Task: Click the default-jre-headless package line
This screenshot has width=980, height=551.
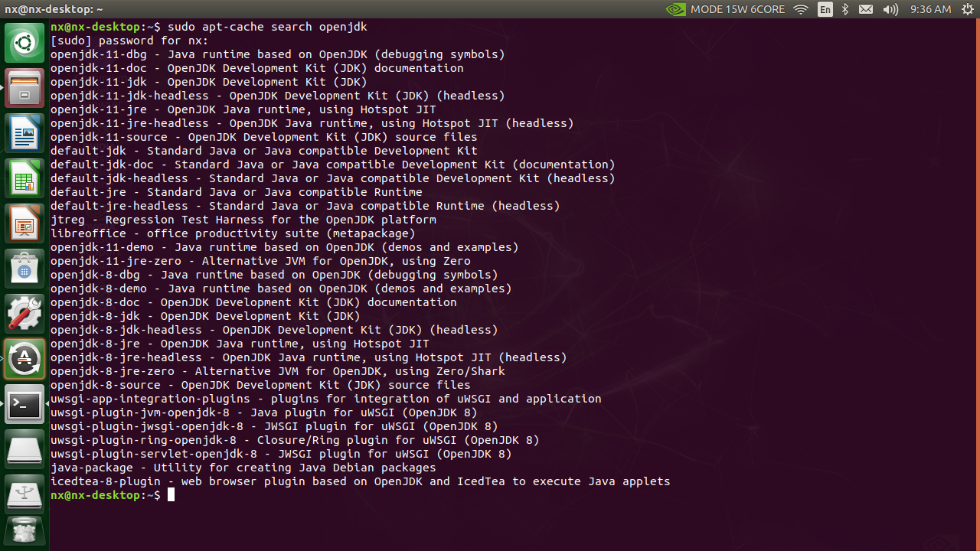Action: click(305, 206)
